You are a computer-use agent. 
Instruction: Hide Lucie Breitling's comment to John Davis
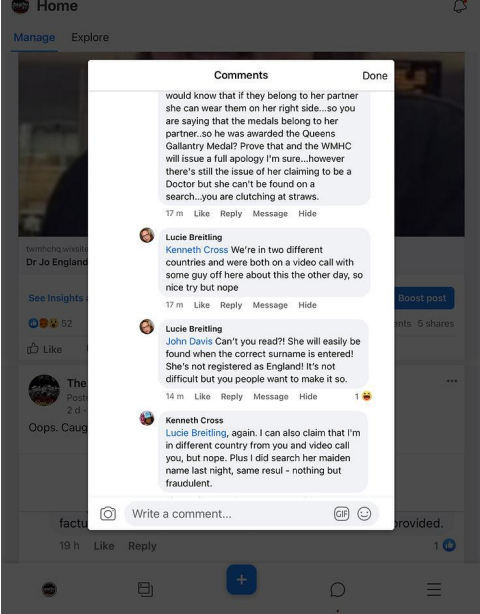[x=308, y=397]
